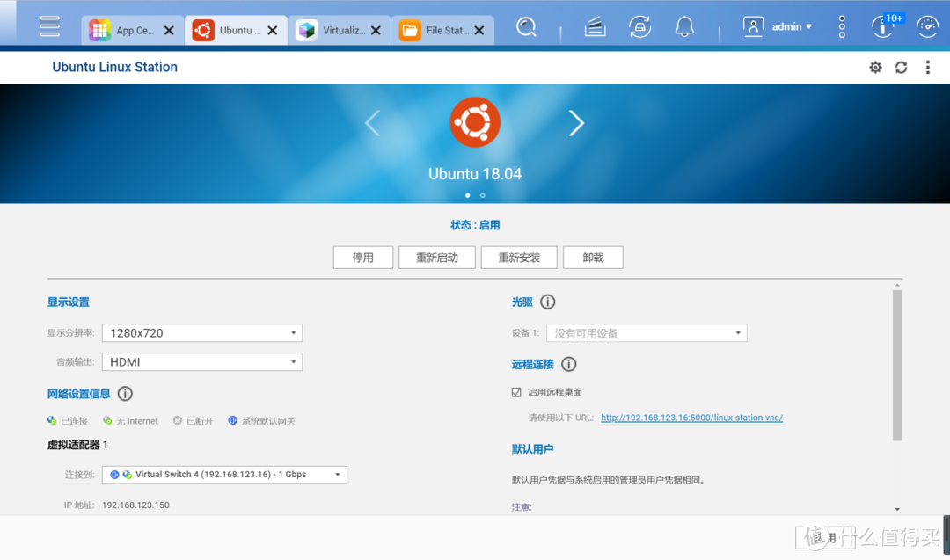Click the search magnifier icon in top bar
The width and height of the screenshot is (950, 560).
click(x=526, y=27)
